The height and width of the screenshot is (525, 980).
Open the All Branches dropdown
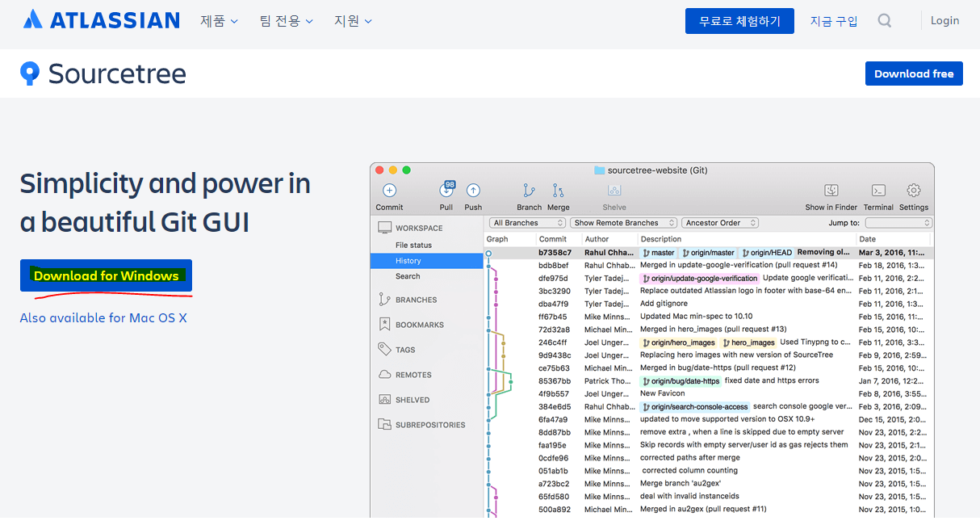pos(526,223)
